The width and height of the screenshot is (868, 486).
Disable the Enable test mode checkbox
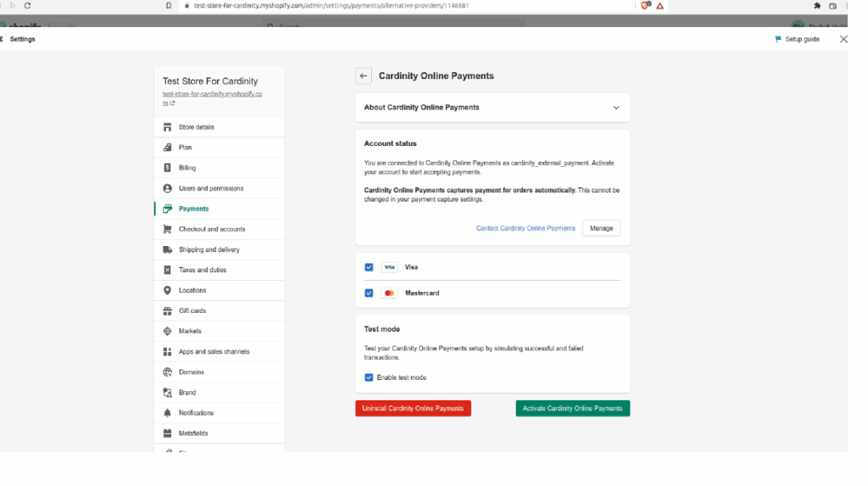(369, 377)
